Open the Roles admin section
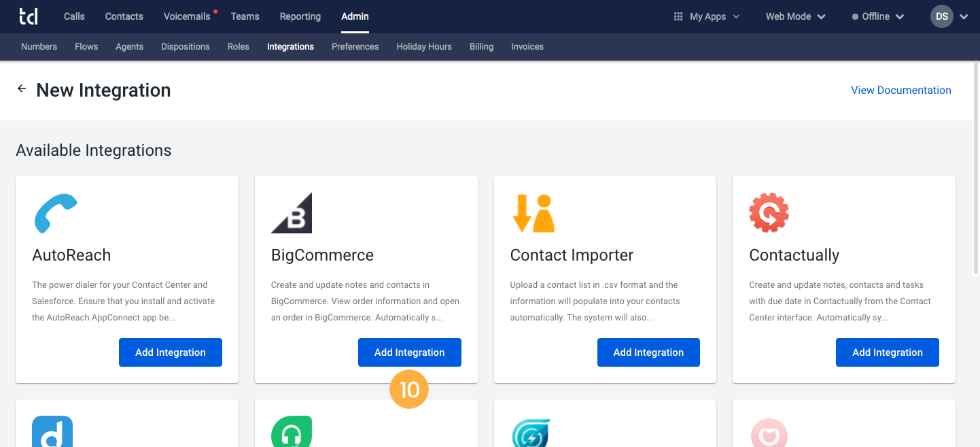 tap(239, 46)
